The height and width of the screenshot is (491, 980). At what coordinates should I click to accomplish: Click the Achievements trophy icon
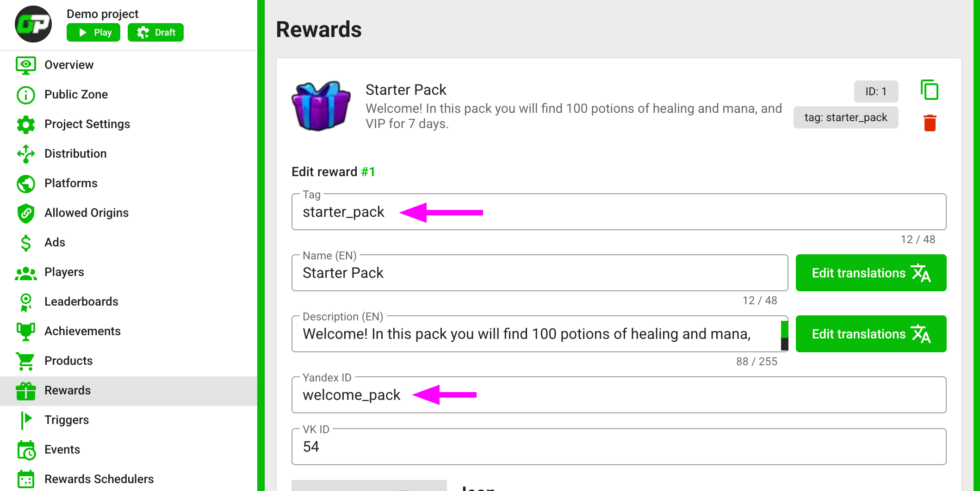click(26, 331)
